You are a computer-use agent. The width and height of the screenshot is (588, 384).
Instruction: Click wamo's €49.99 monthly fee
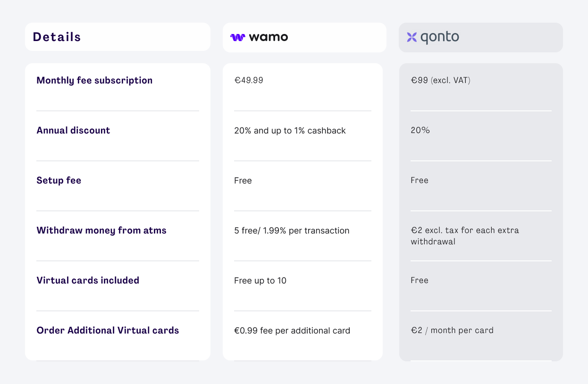249,80
